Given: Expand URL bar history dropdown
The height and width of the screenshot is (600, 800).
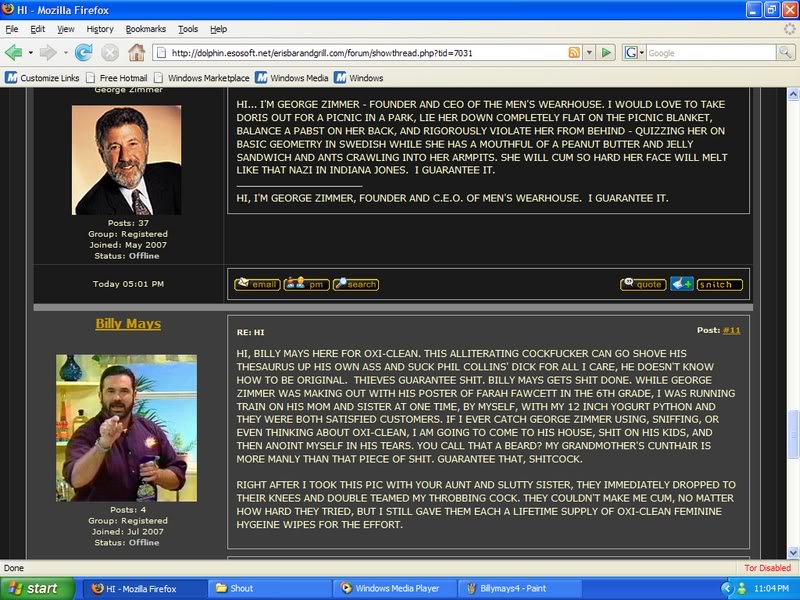Looking at the screenshot, I should pyautogui.click(x=589, y=53).
